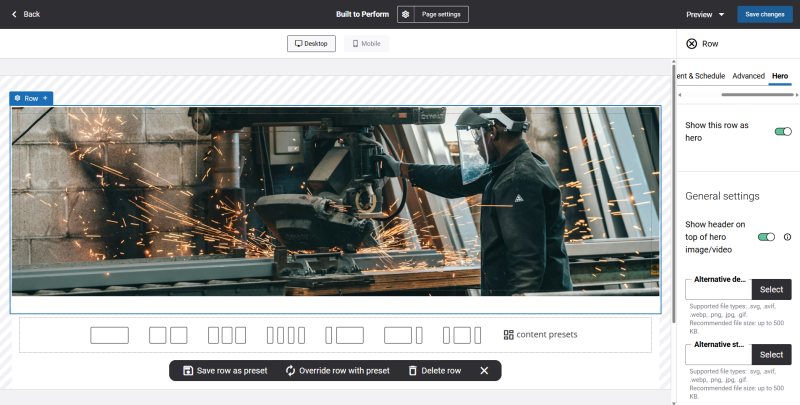Choose the two equal columns layout icon

[168, 335]
